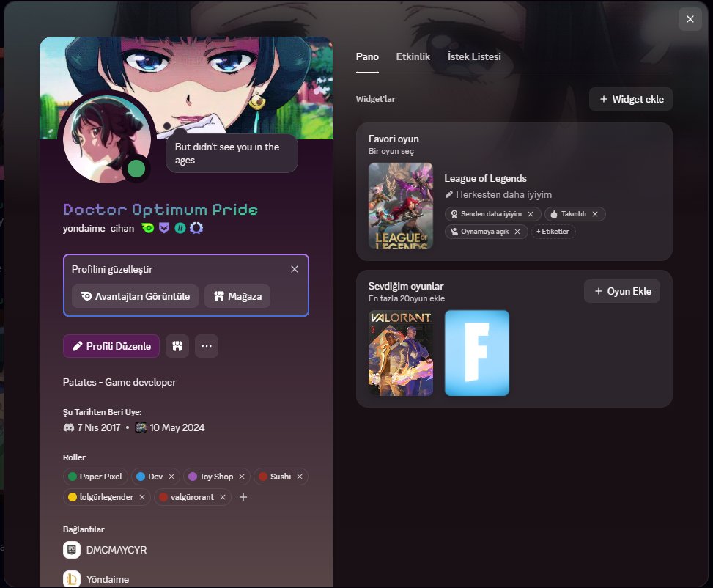
Task: Click the green hashtag badge
Action: (180, 228)
